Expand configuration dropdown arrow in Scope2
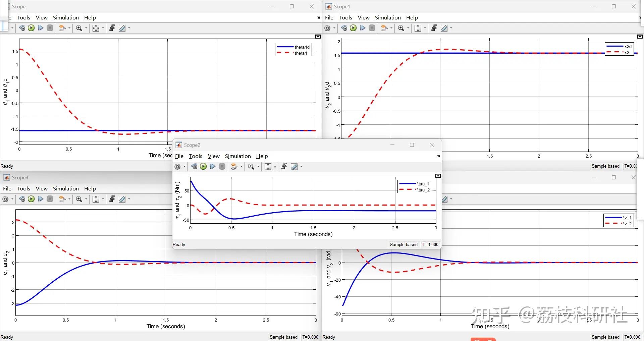 click(x=184, y=167)
